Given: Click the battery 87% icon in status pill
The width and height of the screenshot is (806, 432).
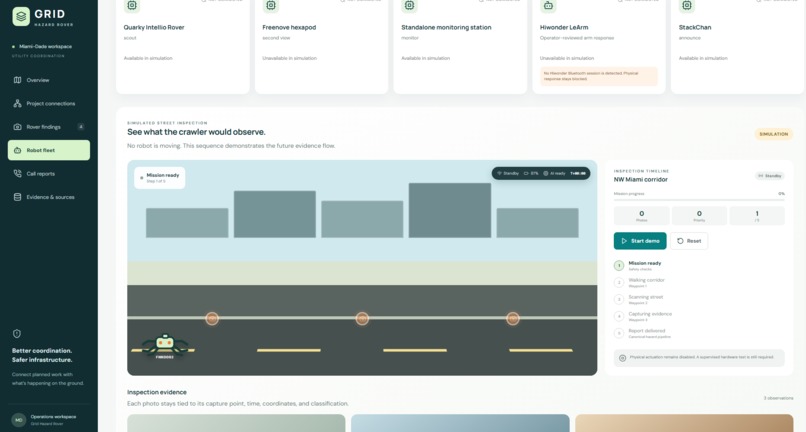Looking at the screenshot, I should coord(526,173).
